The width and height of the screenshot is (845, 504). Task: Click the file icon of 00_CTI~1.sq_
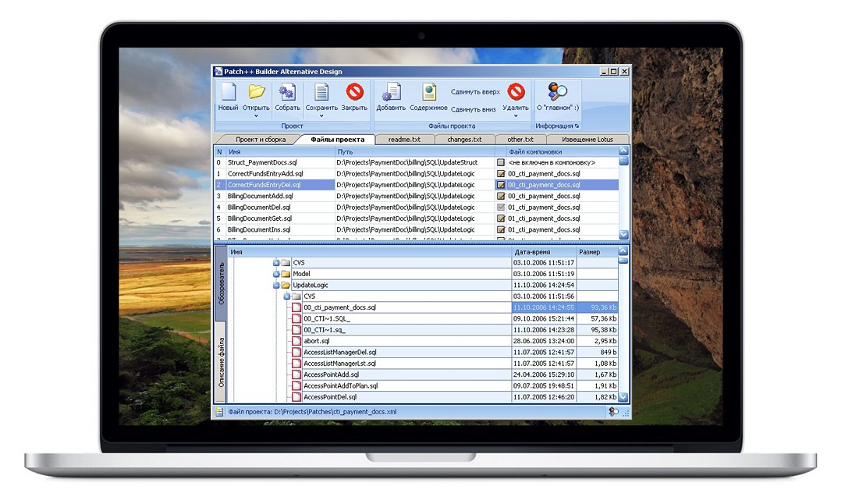[x=296, y=330]
